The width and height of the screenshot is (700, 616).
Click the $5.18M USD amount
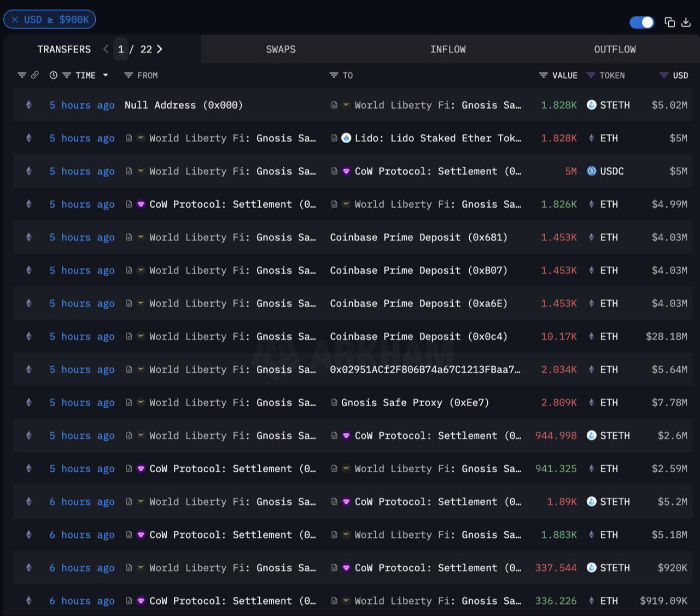[x=669, y=535]
